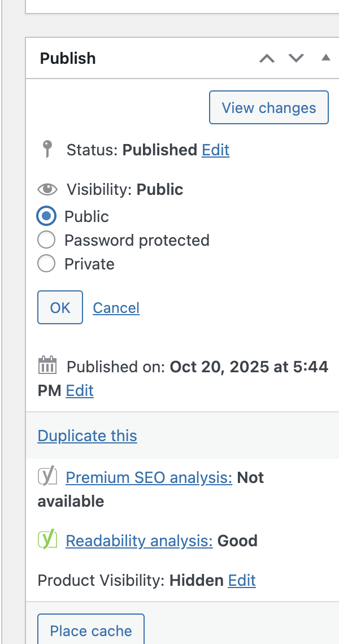Cancel the visibility change

click(x=116, y=308)
